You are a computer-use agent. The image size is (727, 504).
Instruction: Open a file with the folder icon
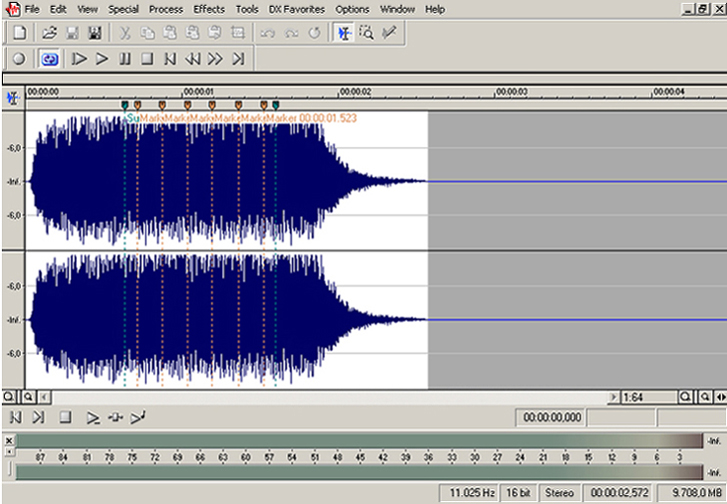(50, 33)
